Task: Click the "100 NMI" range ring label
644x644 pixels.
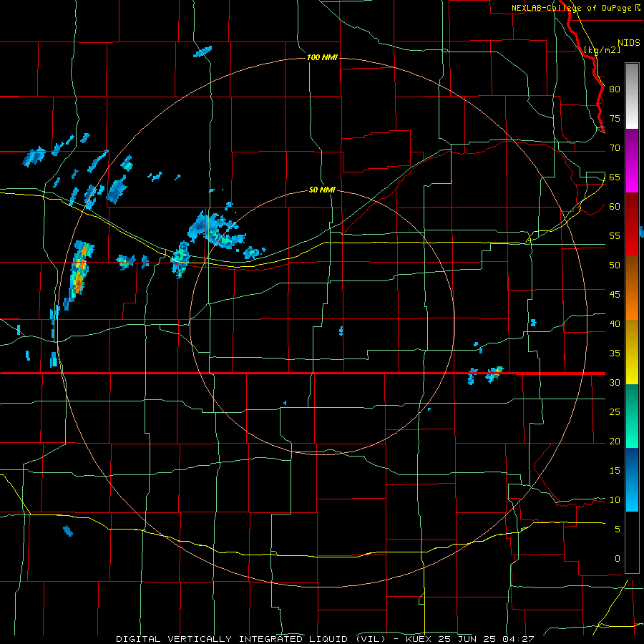Action: [x=322, y=57]
